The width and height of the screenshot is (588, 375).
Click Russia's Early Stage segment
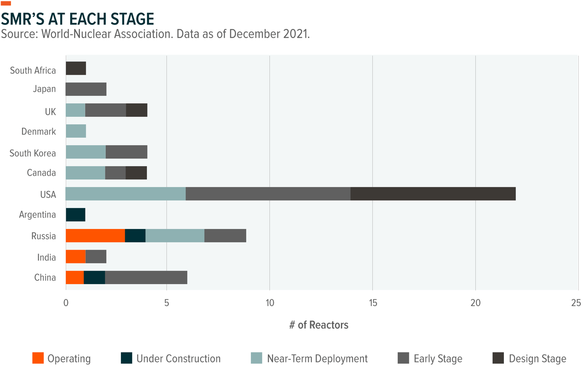pyautogui.click(x=225, y=235)
